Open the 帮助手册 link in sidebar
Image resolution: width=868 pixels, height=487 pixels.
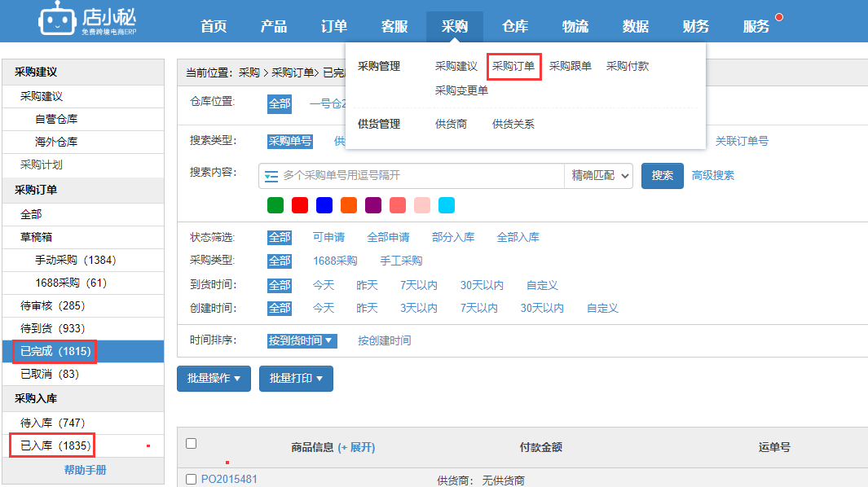(86, 471)
